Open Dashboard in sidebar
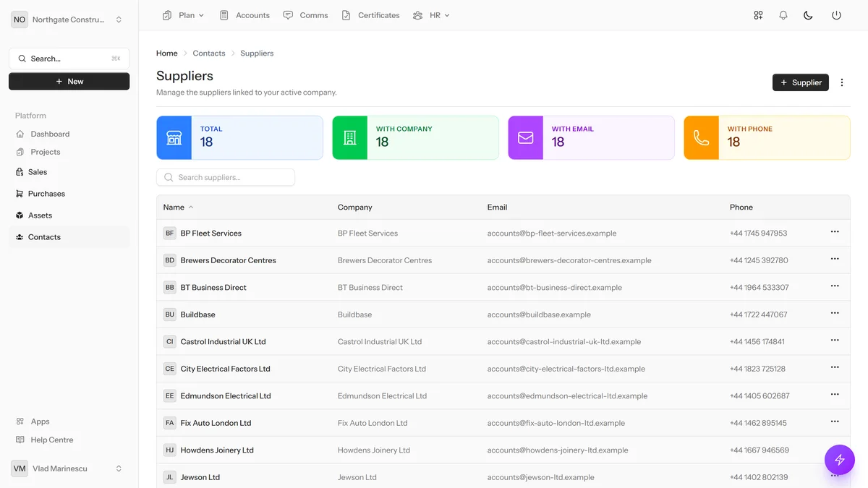The height and width of the screenshot is (488, 868). click(69, 134)
